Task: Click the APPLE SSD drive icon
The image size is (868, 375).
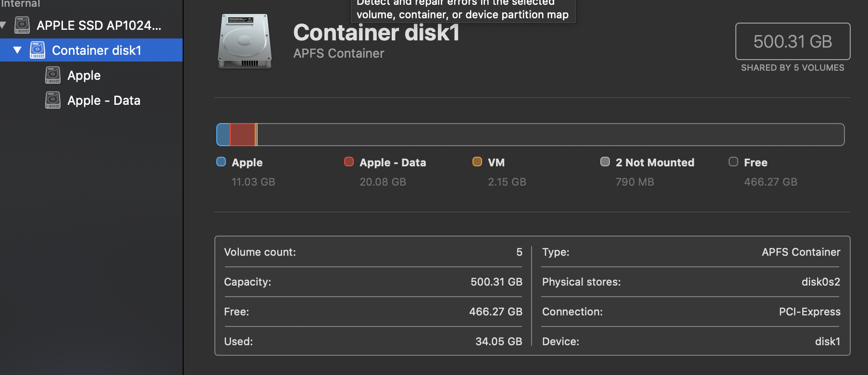Action: pyautogui.click(x=22, y=25)
